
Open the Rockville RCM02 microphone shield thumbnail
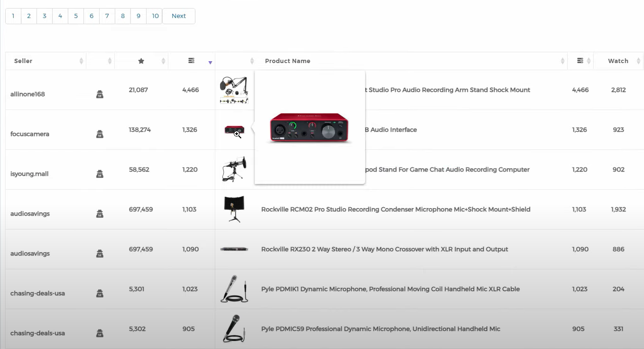point(234,209)
